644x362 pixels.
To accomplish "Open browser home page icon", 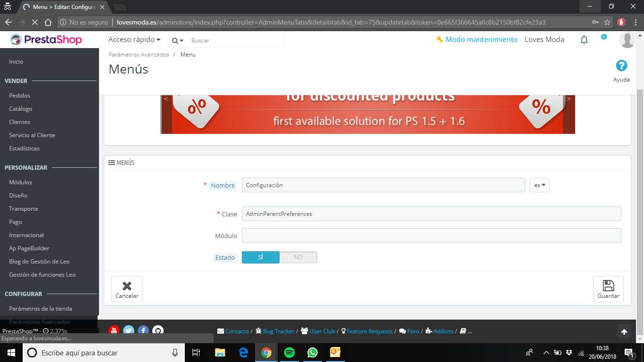I will coord(48,22).
